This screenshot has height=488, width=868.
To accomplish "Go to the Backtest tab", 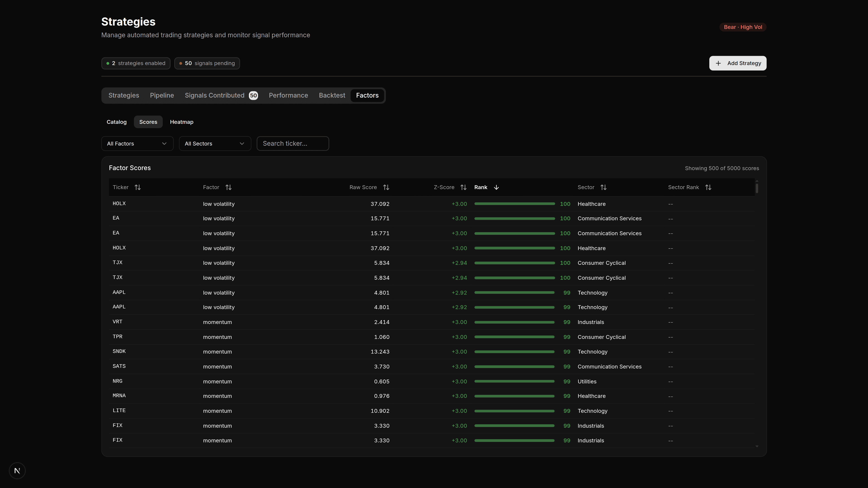I will click(332, 95).
